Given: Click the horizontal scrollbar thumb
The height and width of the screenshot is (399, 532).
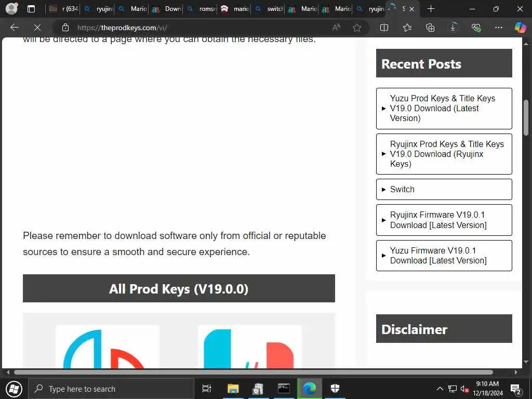Looking at the screenshot, I should pos(254,372).
